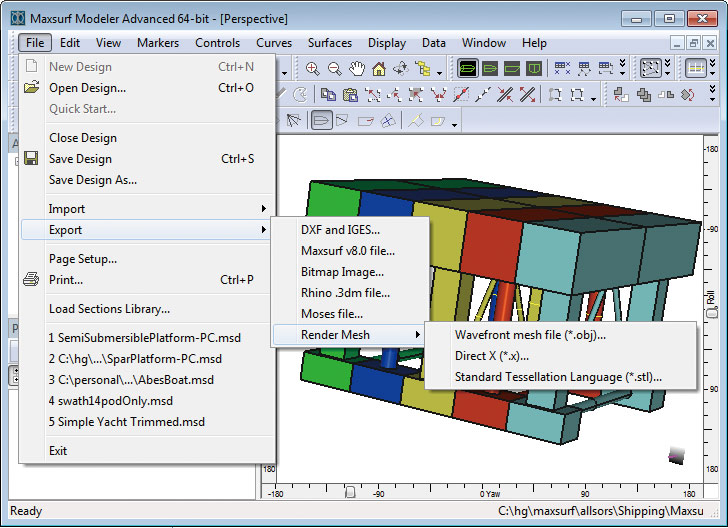Select Rhino .3dm file... export option

350,293
